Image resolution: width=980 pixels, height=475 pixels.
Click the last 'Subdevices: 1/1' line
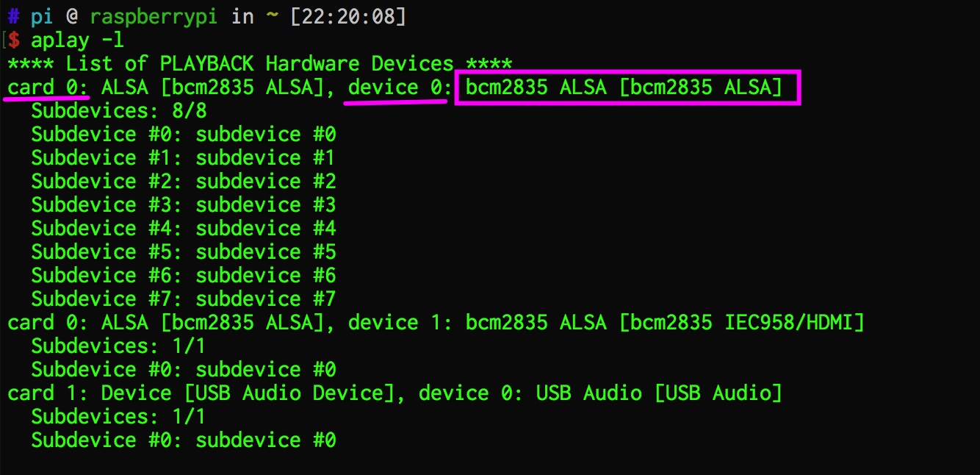119,417
